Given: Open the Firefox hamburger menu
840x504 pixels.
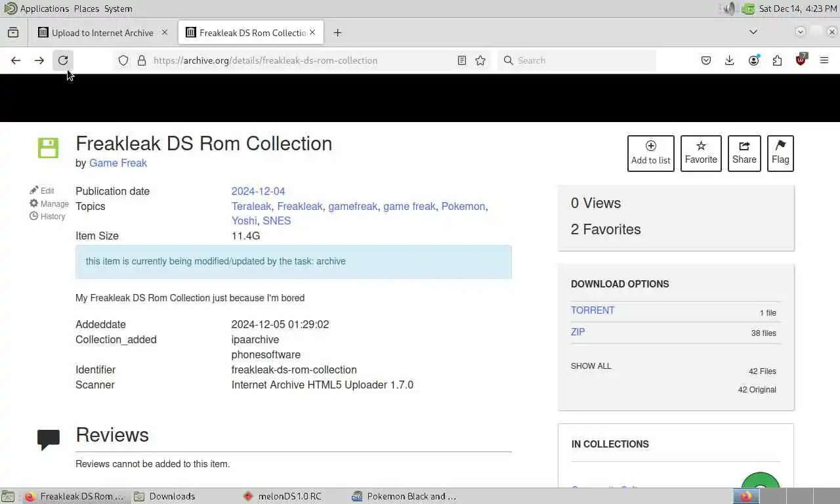Looking at the screenshot, I should tap(824, 60).
